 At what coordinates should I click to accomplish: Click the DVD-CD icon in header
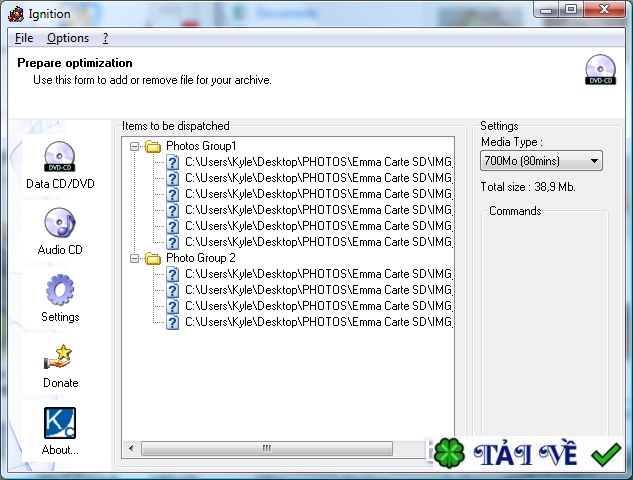point(600,69)
